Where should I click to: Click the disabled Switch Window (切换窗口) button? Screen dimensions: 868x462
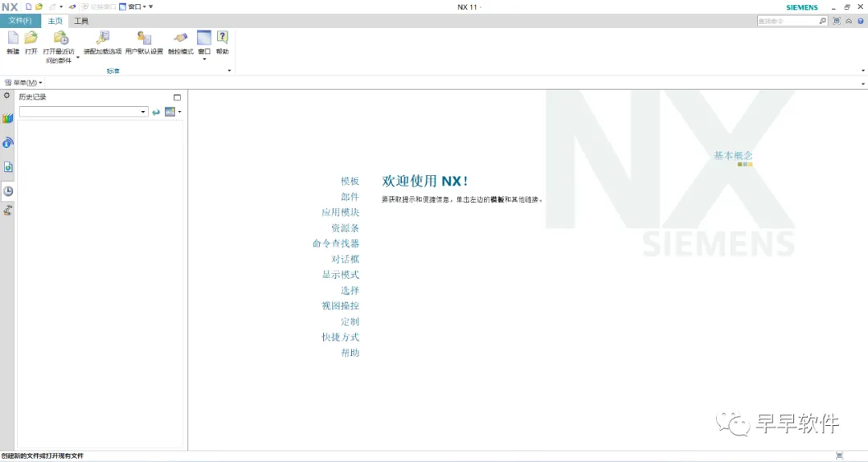coord(99,6)
